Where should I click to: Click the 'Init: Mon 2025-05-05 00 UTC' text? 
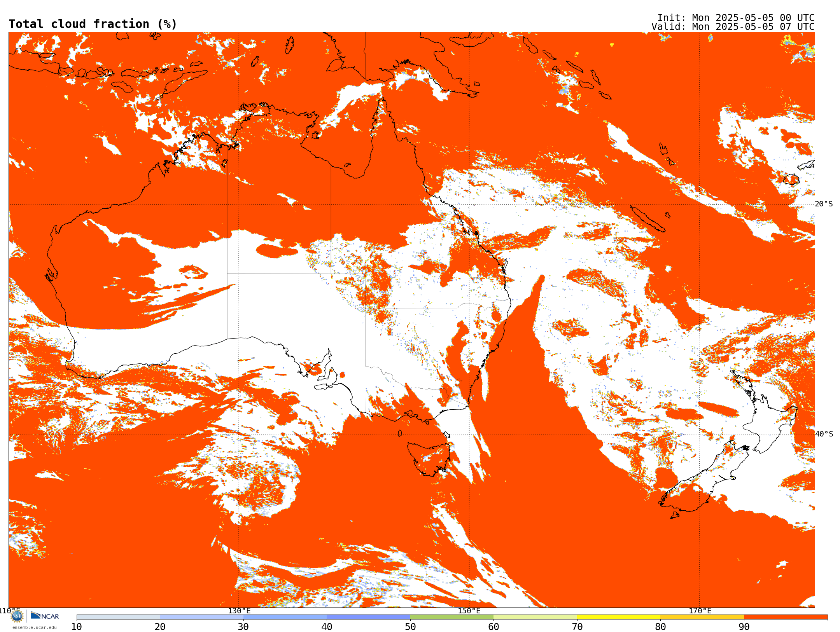click(736, 18)
